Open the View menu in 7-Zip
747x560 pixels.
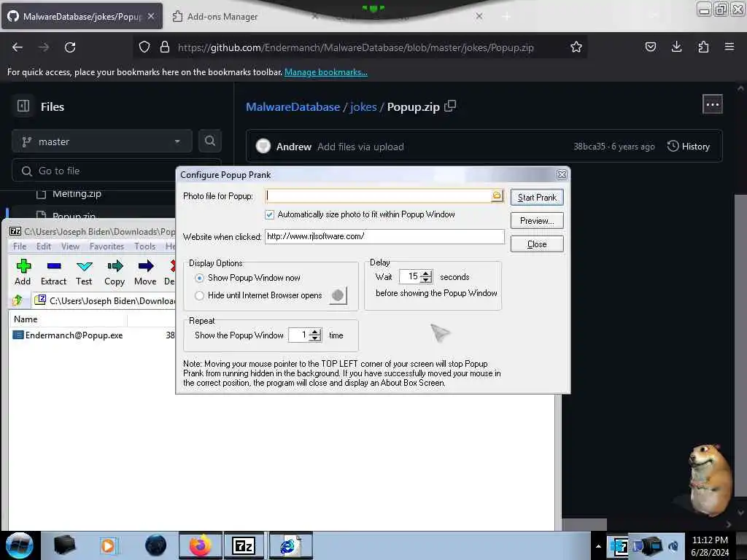pos(70,246)
